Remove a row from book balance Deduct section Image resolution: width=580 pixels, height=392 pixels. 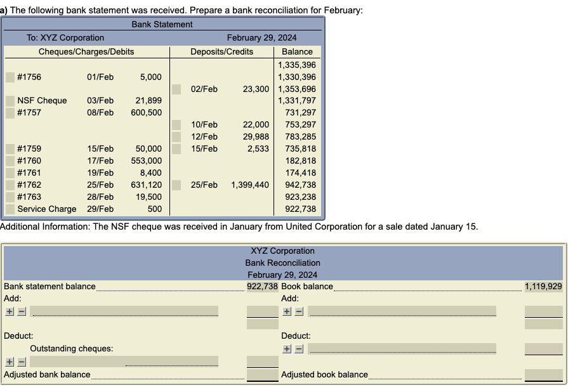[299, 349]
